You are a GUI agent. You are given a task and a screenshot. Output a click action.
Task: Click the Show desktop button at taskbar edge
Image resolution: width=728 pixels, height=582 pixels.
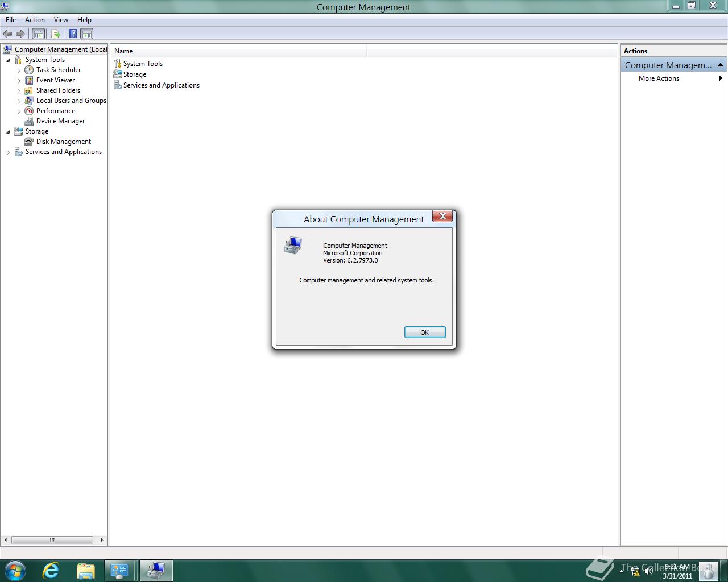723,571
